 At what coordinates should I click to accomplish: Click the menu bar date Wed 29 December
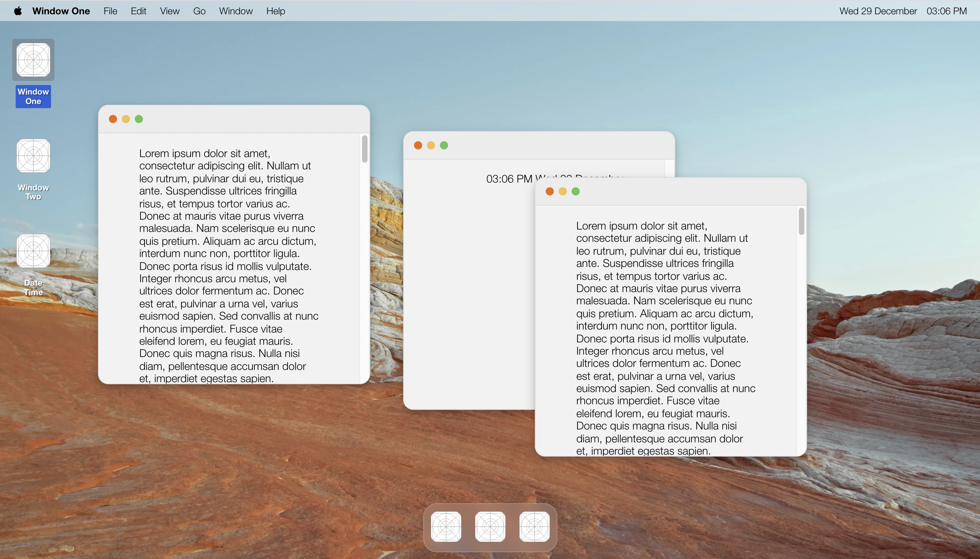[x=878, y=11]
